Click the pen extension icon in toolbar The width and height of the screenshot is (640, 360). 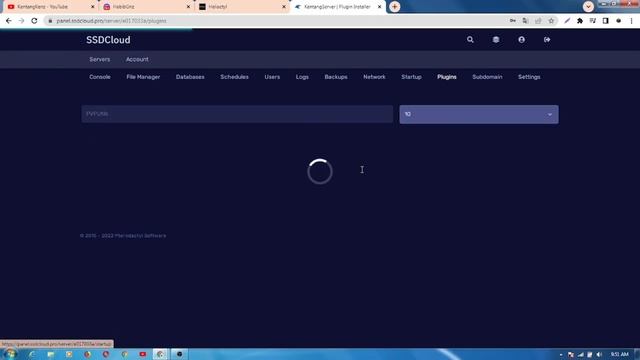(567, 21)
